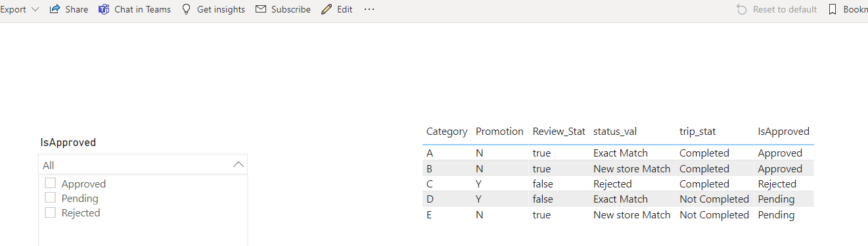Click Promotion Y in row D
The width and height of the screenshot is (868, 246).
[x=478, y=199]
